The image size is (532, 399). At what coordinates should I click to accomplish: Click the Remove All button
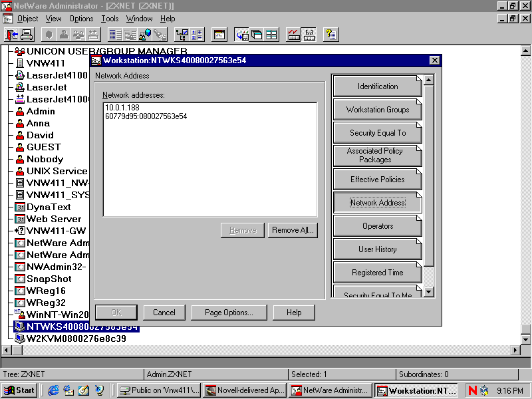tap(293, 230)
